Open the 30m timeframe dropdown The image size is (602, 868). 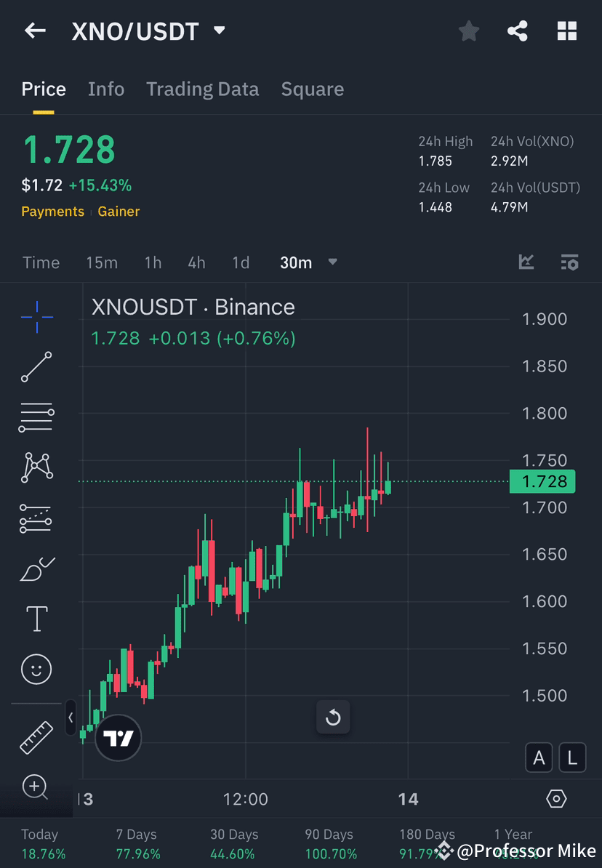[309, 262]
